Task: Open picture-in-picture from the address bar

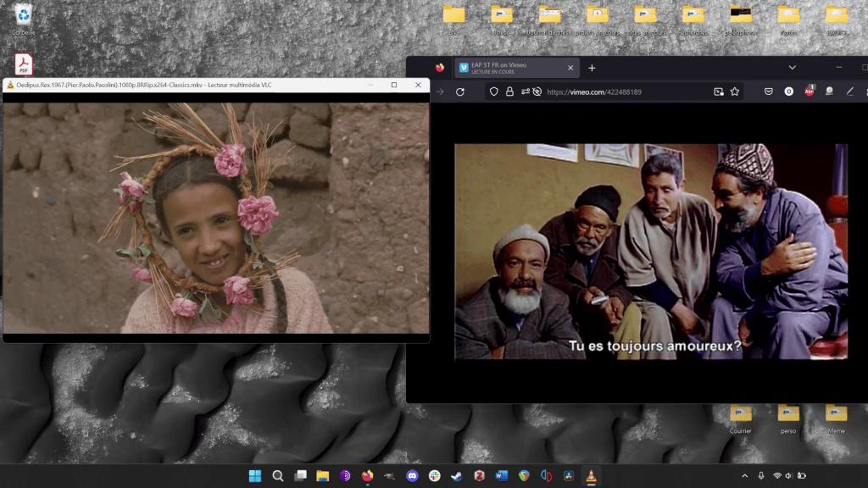Action: pyautogui.click(x=719, y=91)
